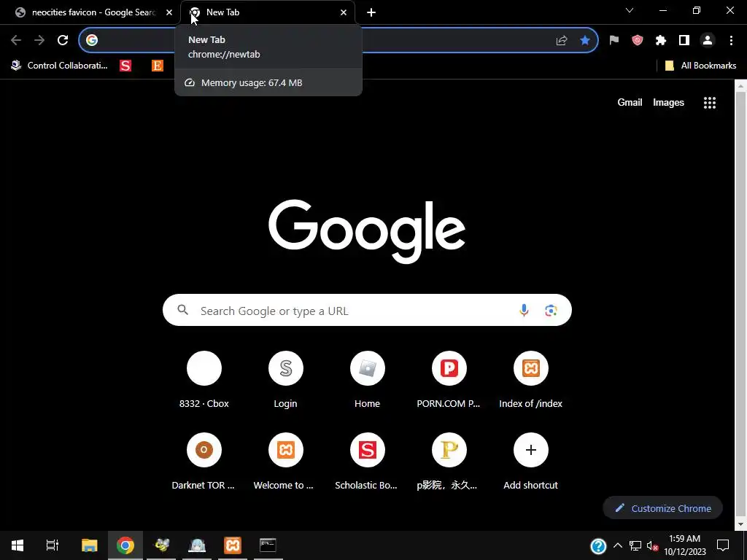The image size is (747, 560).
Task: Click the Chrome taskbar icon
Action: tap(125, 545)
